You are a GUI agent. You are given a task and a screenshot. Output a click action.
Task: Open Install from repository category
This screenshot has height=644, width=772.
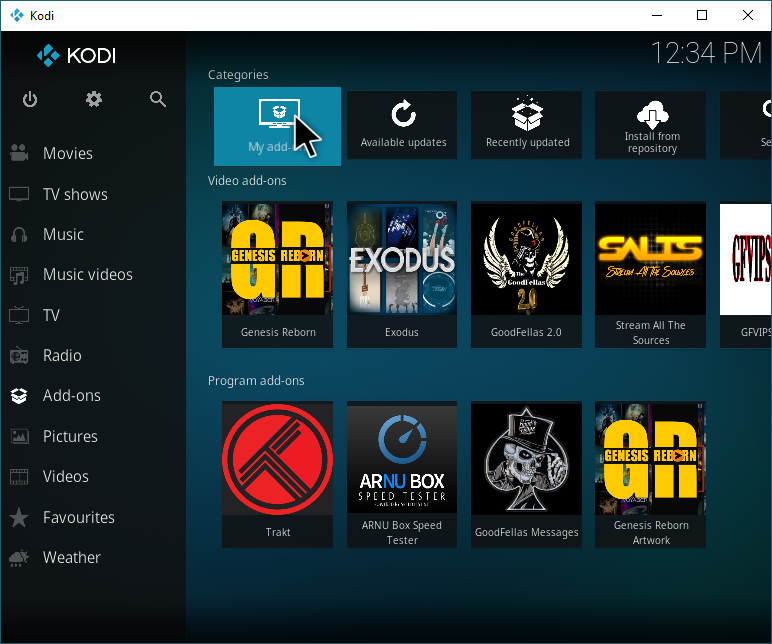click(650, 125)
